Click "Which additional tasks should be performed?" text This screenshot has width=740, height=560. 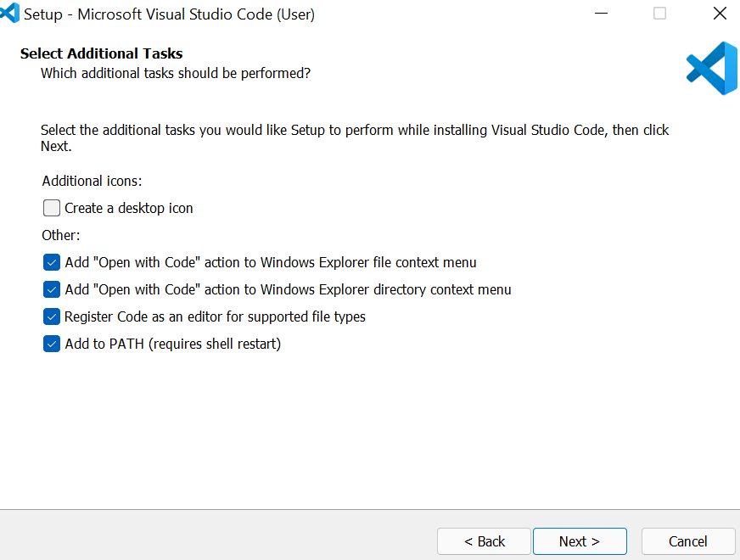click(176, 74)
